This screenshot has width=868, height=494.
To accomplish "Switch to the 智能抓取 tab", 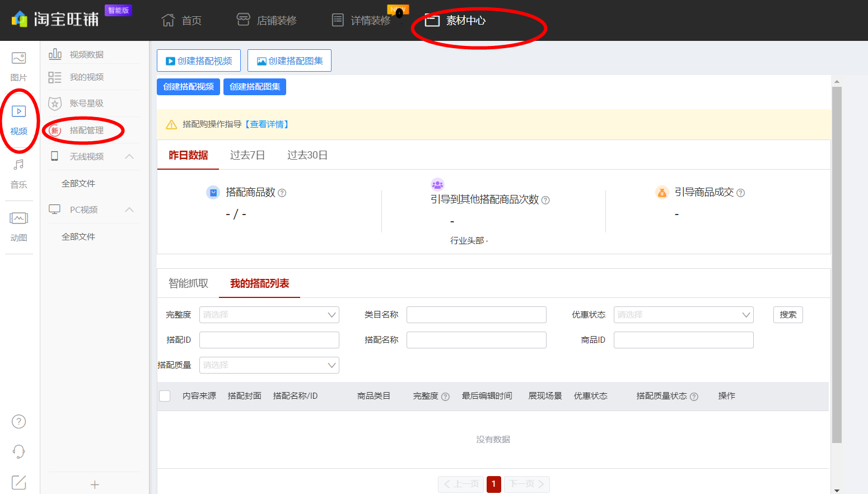I will coord(188,283).
